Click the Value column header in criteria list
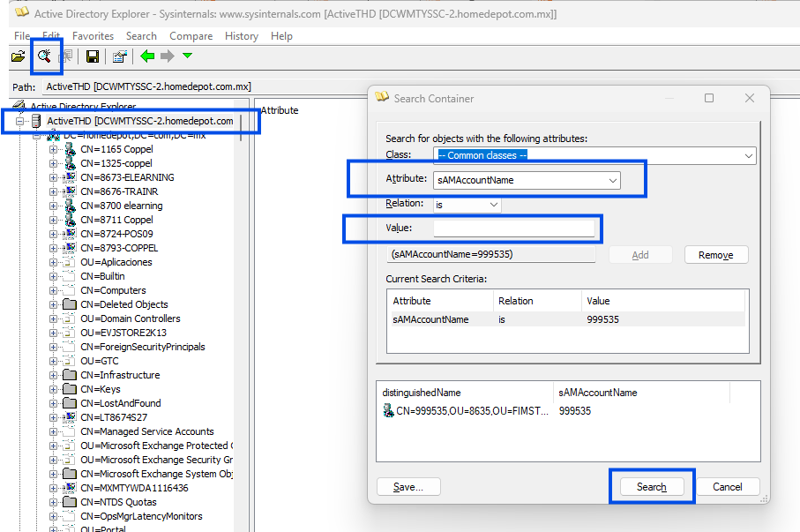Screen dimensions: 800x532 pyautogui.click(x=662, y=301)
